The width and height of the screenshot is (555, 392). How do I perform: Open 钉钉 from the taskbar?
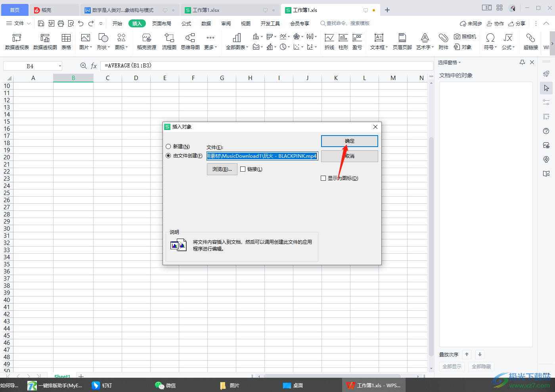coord(102,385)
